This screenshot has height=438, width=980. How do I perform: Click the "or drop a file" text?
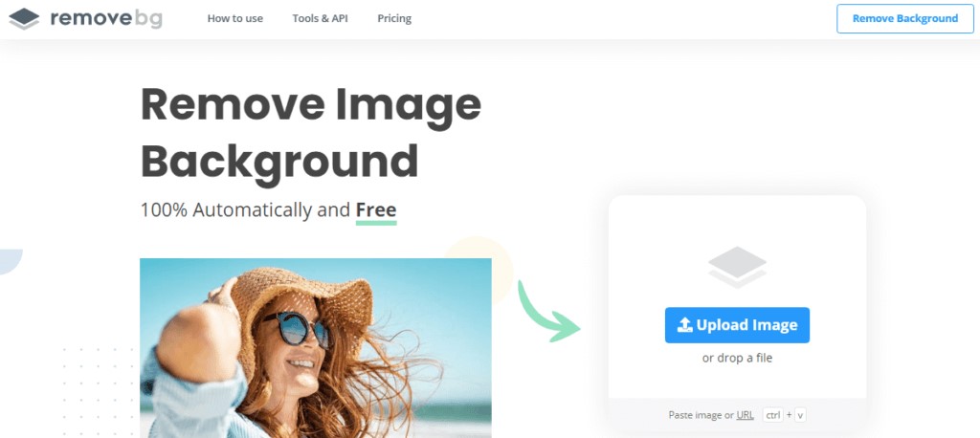[x=738, y=358]
